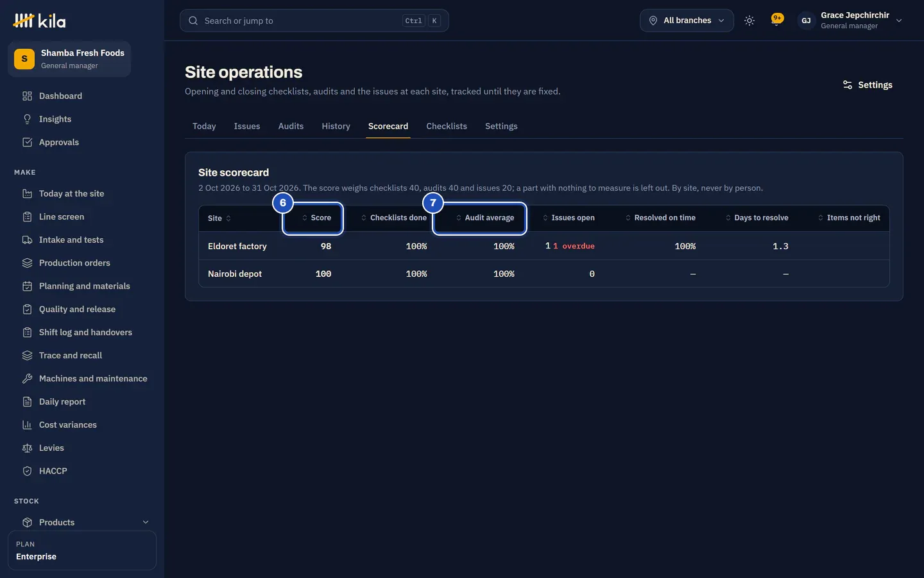Select the Nairobi depot row name

(235, 274)
